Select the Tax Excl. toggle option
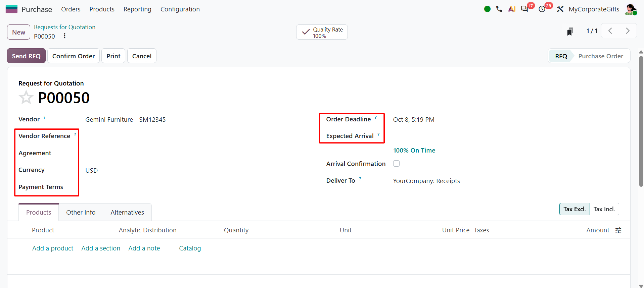 pyautogui.click(x=574, y=209)
